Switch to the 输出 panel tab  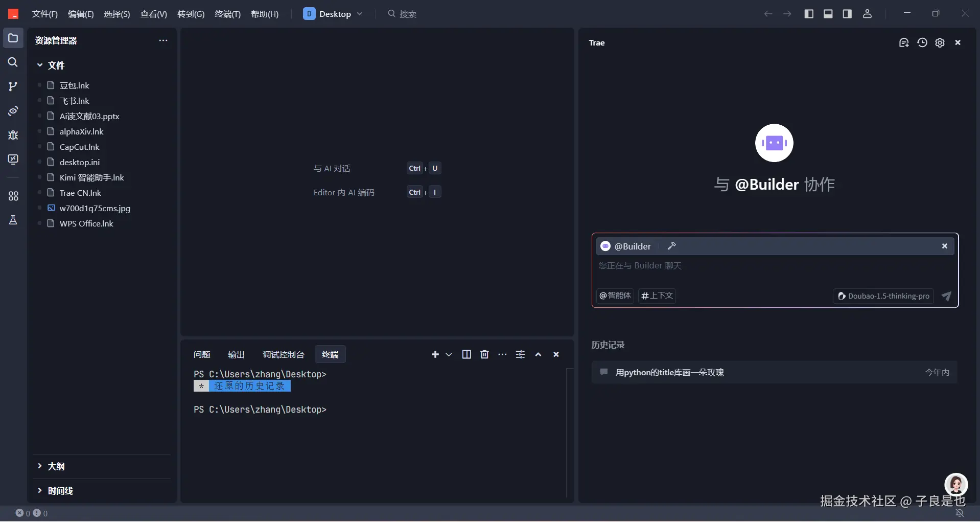pos(236,354)
